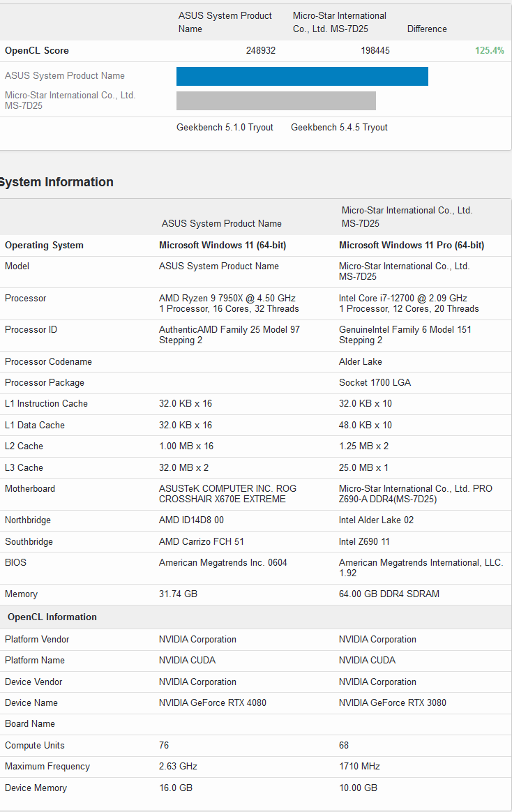
Task: Click Maximum Frequency value 1710 MHz
Action: (x=360, y=767)
